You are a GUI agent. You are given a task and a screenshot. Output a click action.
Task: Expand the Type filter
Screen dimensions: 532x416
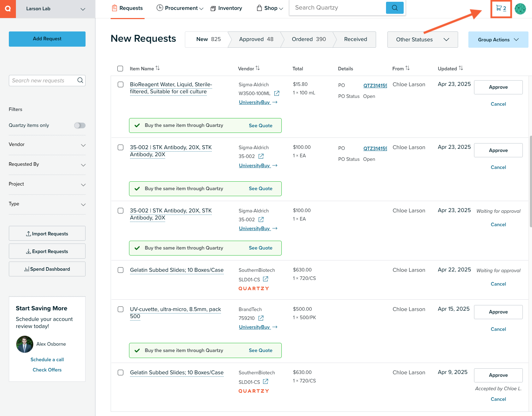pos(47,204)
